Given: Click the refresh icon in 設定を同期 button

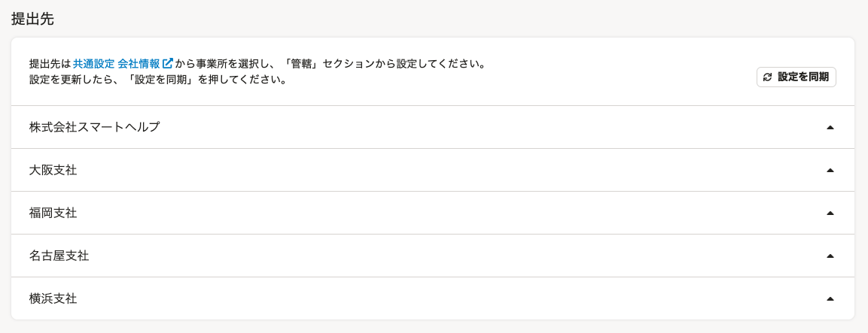Looking at the screenshot, I should point(767,77).
